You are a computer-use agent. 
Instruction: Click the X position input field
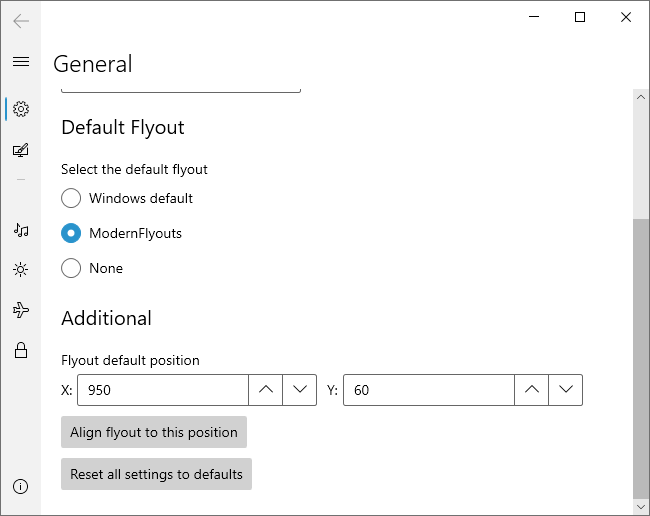pos(163,390)
